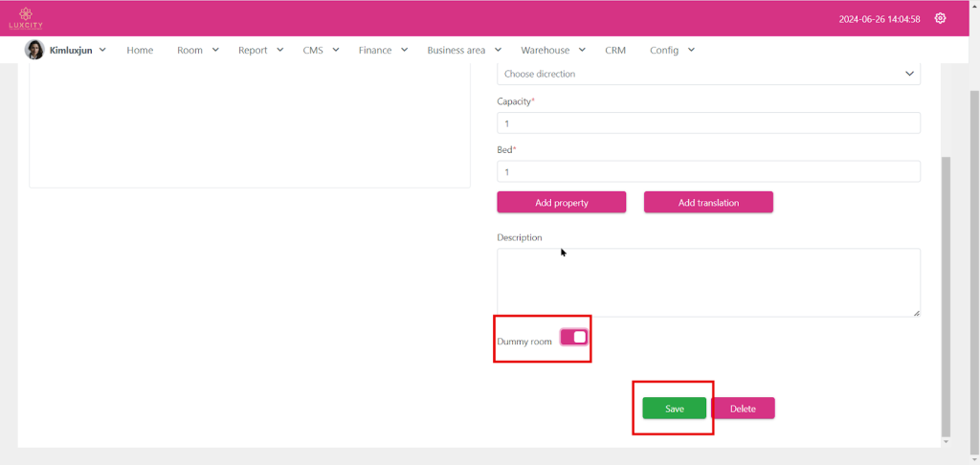980x465 pixels.
Task: Expand the Config menu
Action: click(671, 50)
